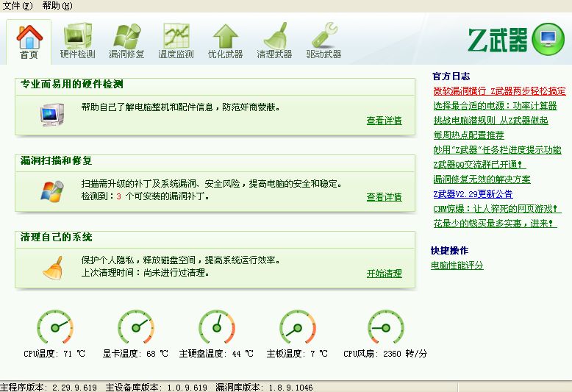The width and height of the screenshot is (572, 392).
Task: Click the CPU温度 gauge dial
Action: pos(55,327)
